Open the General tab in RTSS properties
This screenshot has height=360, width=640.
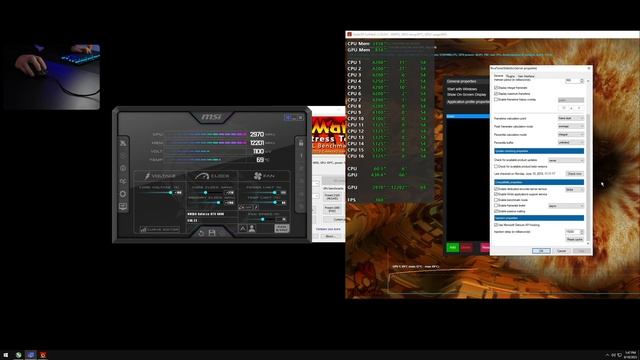[498, 76]
